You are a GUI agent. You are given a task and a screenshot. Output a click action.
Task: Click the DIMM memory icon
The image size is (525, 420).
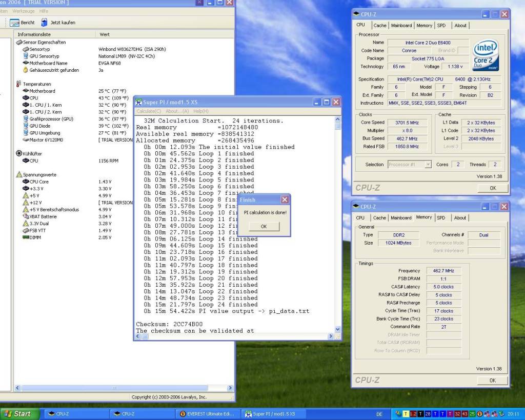[x=26, y=237]
